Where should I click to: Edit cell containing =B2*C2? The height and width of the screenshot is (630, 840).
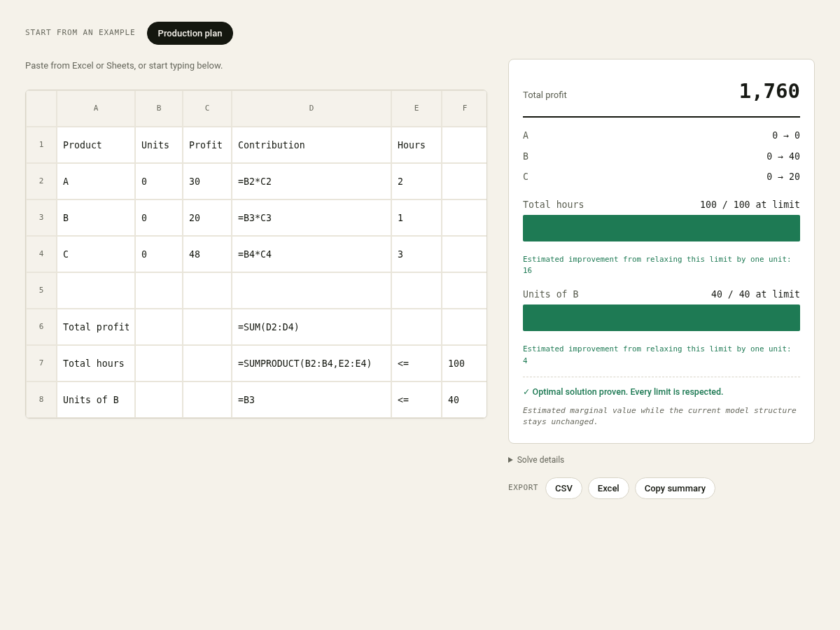tap(311, 181)
